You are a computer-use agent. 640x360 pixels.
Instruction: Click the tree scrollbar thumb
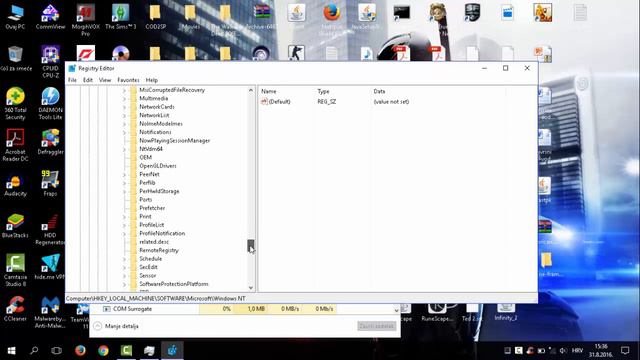[x=251, y=246]
